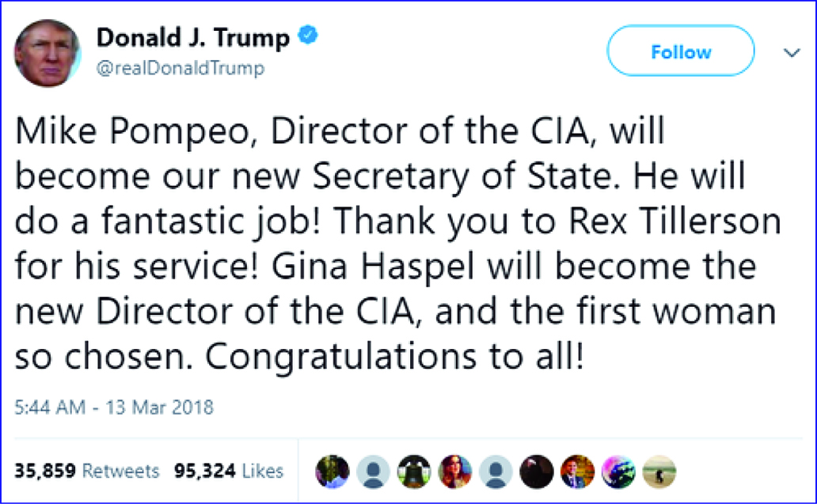Click the beige beach scene liker avatar
817x504 pixels.
tap(659, 472)
